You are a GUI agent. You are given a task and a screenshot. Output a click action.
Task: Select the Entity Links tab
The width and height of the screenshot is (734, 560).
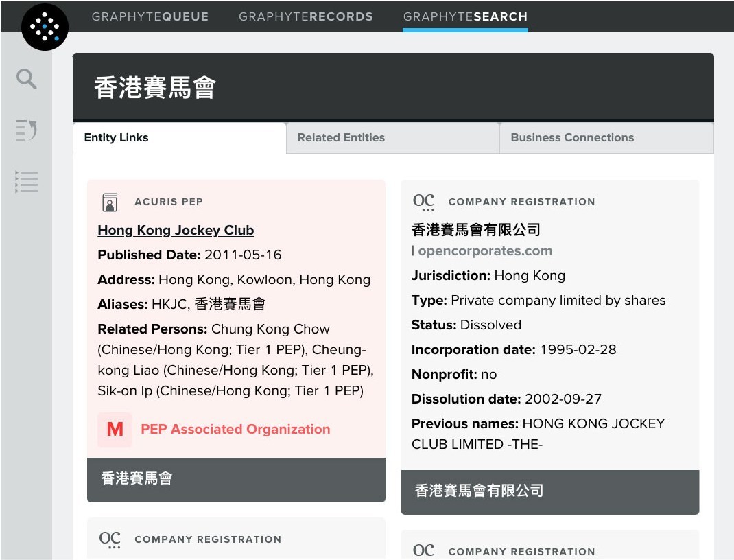click(116, 138)
